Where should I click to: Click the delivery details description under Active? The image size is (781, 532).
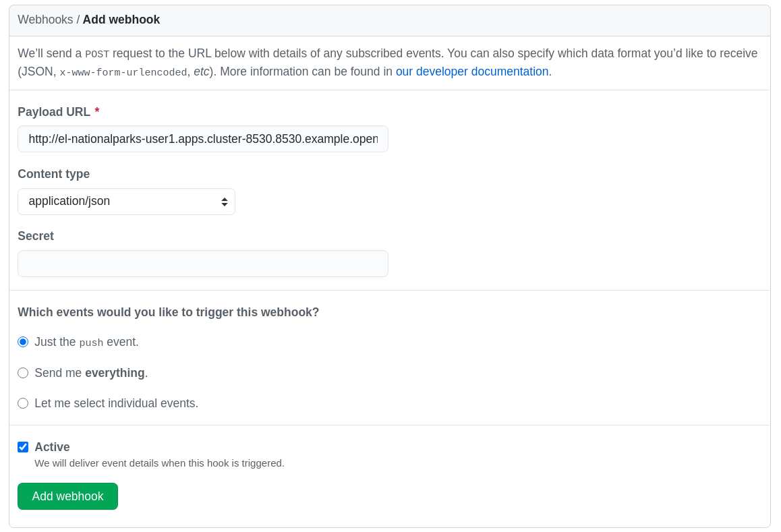[x=159, y=463]
